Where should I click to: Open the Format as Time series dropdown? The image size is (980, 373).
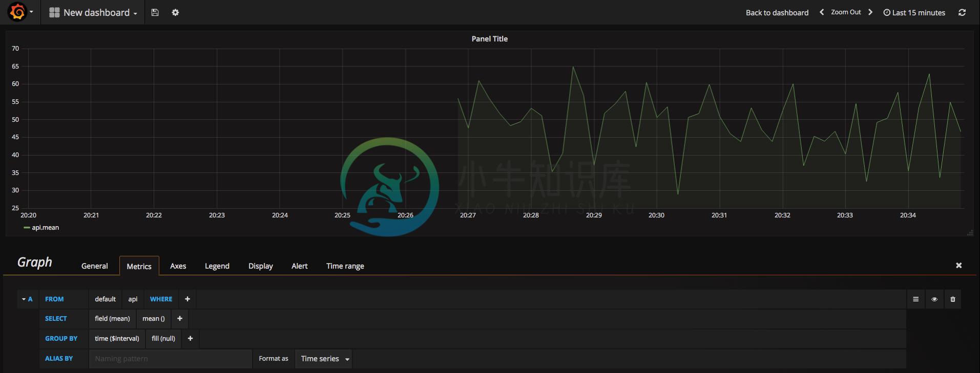pyautogui.click(x=325, y=359)
